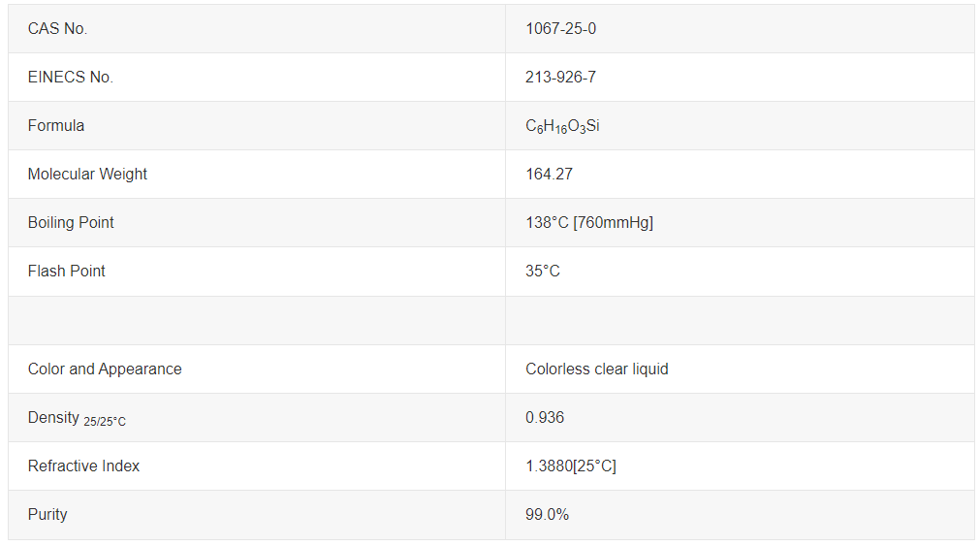The height and width of the screenshot is (546, 980).
Task: Click the "CAS No." label cell
Action: 57,29
